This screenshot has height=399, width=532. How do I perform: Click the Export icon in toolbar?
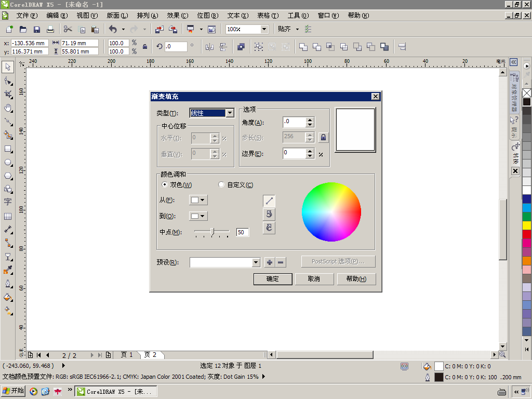pyautogui.click(x=172, y=29)
